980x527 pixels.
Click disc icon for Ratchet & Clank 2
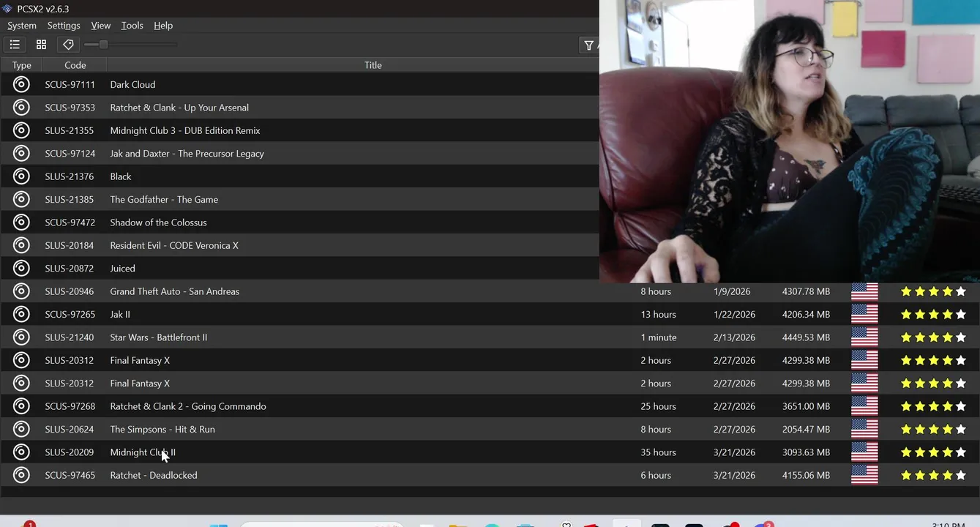pyautogui.click(x=21, y=406)
